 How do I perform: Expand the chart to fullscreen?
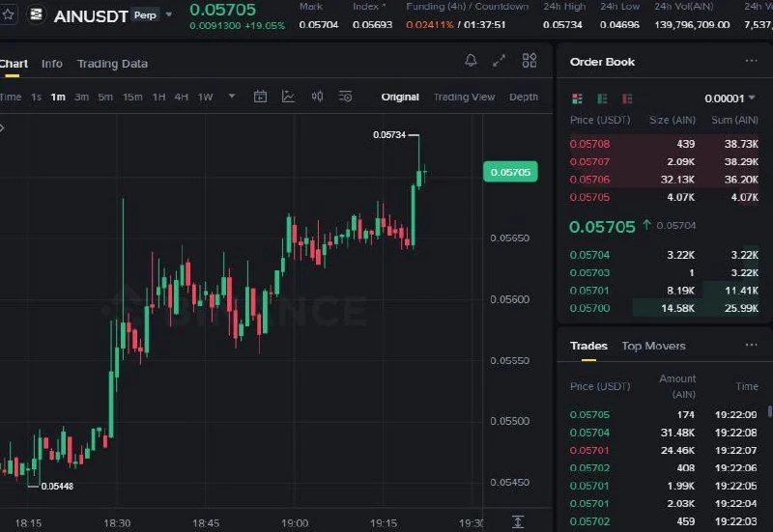(499, 61)
